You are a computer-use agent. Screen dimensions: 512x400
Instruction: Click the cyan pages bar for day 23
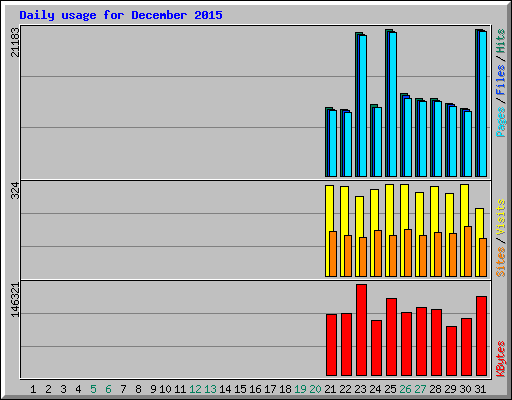click(x=363, y=106)
